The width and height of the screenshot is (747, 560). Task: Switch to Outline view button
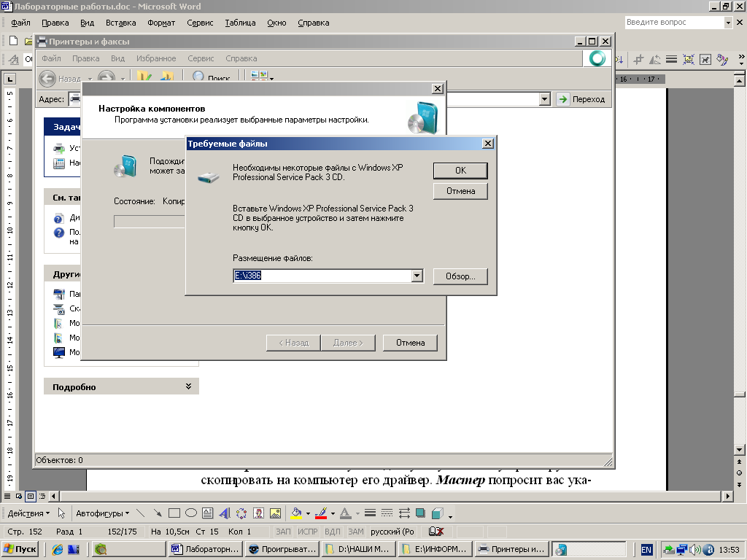42,496
